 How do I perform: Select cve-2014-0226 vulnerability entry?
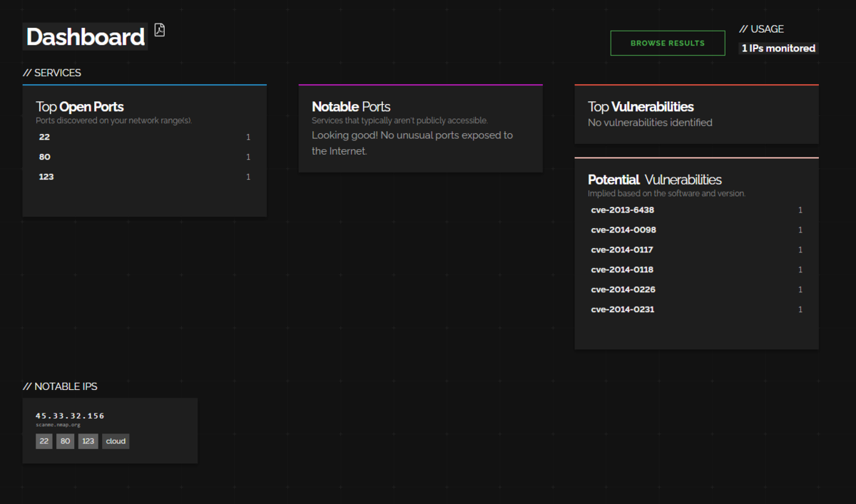pyautogui.click(x=696, y=290)
